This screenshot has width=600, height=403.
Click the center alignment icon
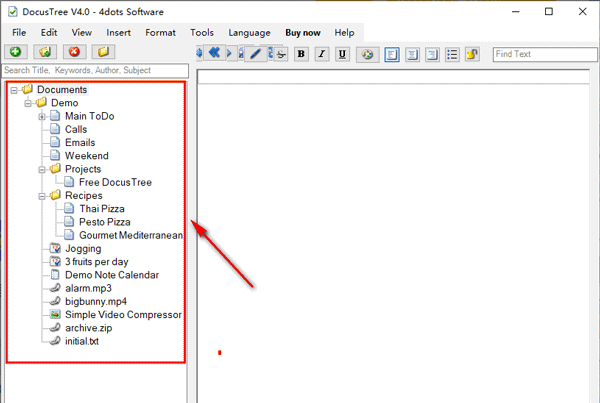click(x=412, y=54)
